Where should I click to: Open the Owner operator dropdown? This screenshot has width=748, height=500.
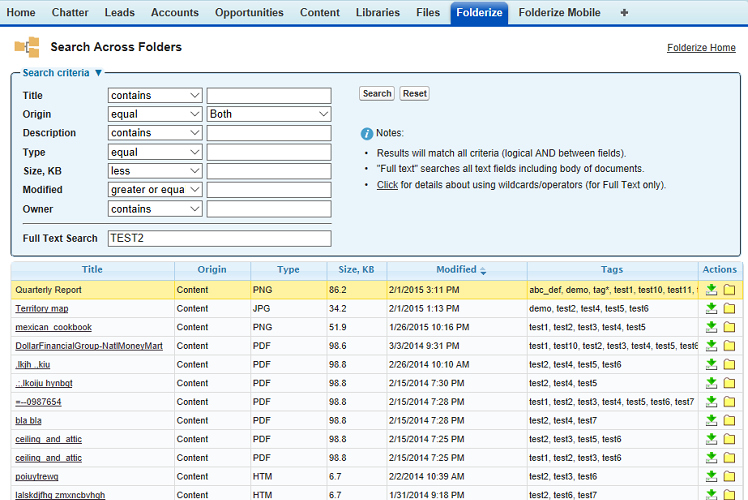tap(155, 209)
